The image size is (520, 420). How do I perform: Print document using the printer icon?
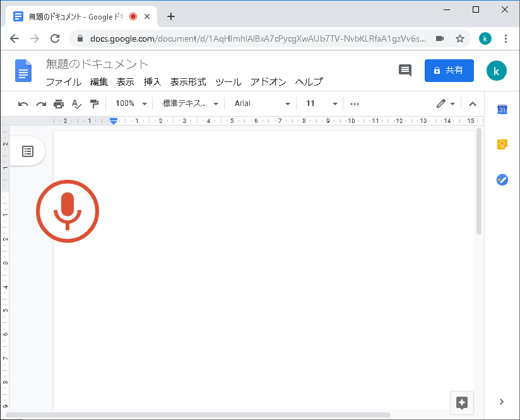pos(59,103)
